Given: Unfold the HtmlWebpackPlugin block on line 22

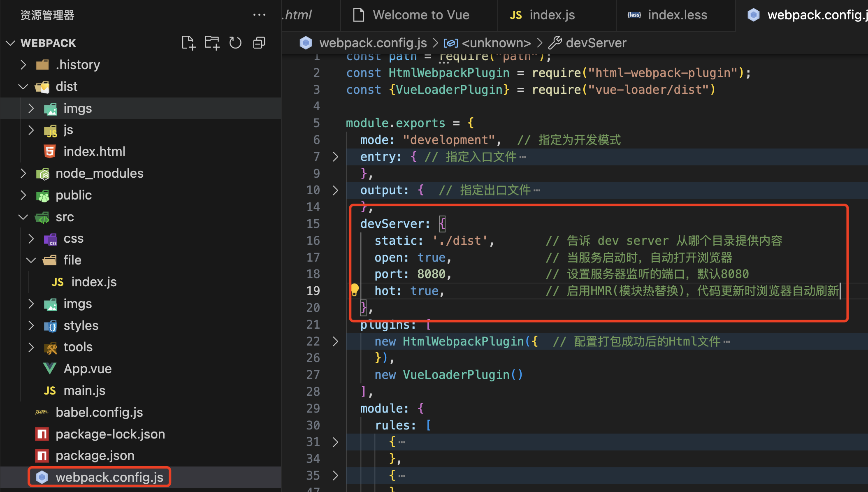Looking at the screenshot, I should (x=335, y=341).
